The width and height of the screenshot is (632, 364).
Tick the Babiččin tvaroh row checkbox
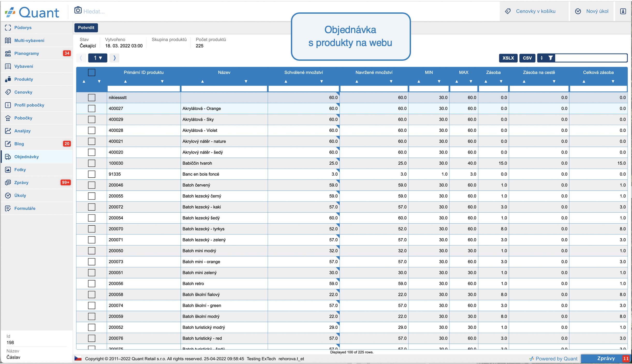pyautogui.click(x=92, y=163)
